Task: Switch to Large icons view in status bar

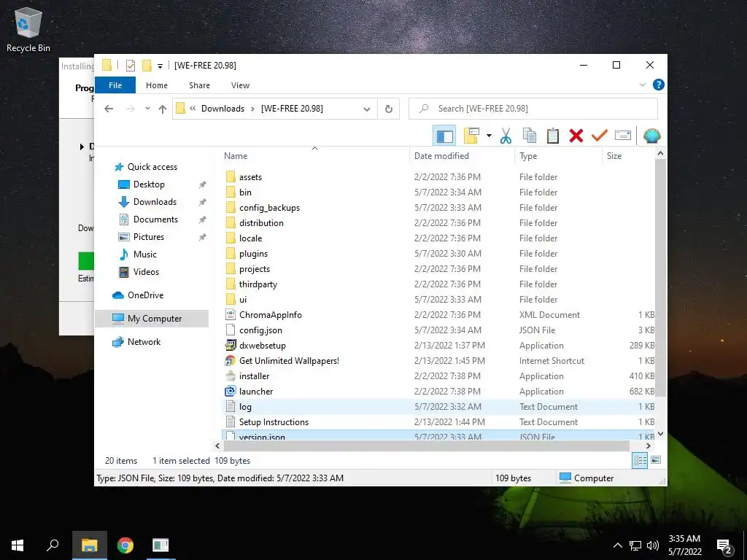Action: point(656,461)
